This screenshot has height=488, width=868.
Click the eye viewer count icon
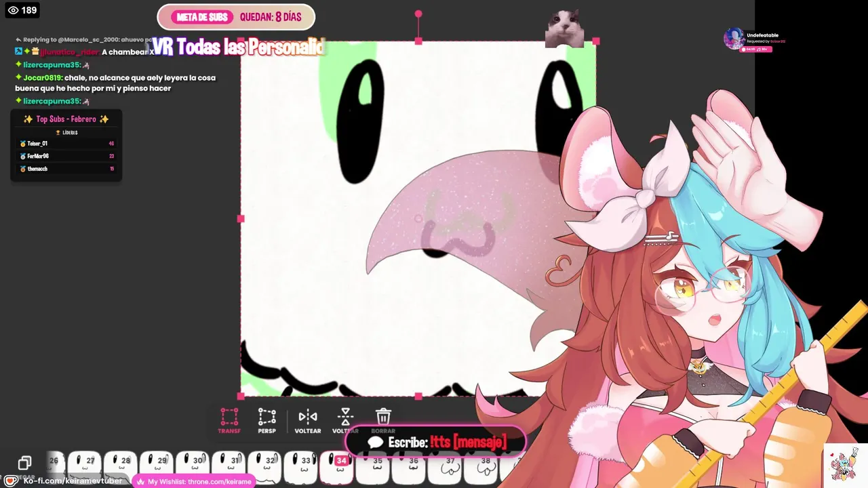(x=13, y=10)
